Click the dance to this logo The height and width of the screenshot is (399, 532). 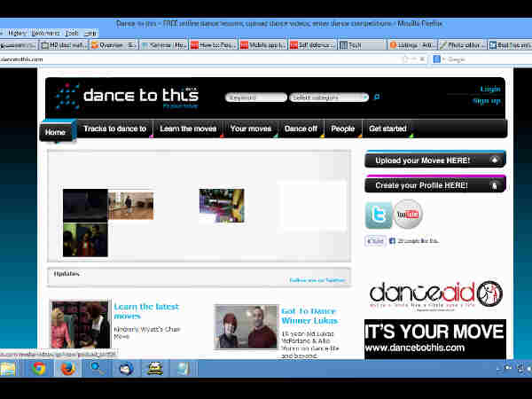[127, 97]
